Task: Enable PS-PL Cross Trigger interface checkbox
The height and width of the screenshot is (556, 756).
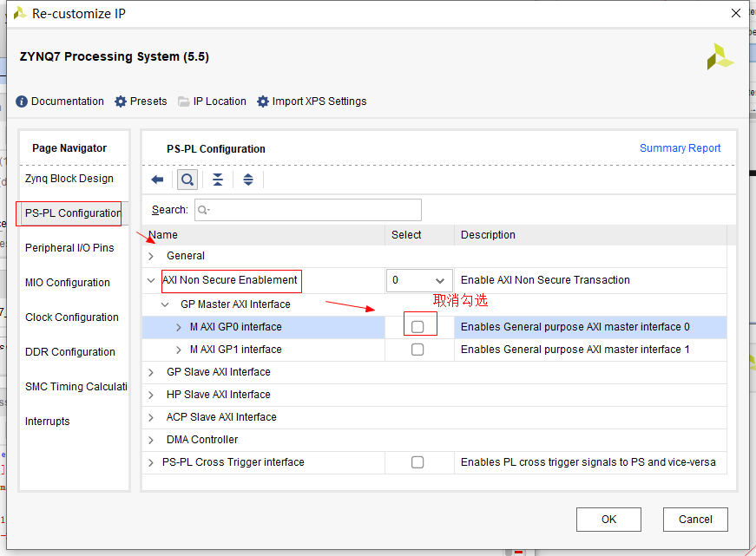Action: coord(417,462)
